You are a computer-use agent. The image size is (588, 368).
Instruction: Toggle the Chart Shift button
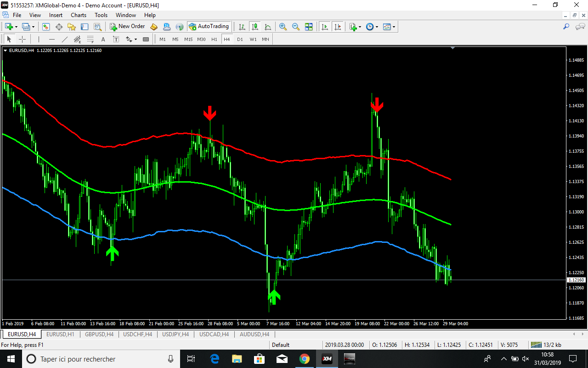tap(338, 27)
